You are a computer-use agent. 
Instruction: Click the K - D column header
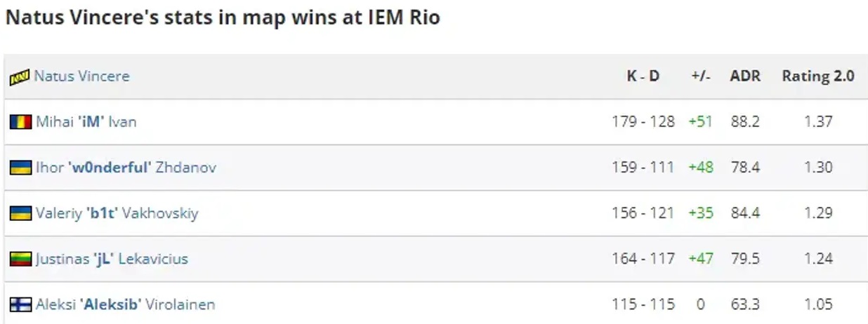643,76
